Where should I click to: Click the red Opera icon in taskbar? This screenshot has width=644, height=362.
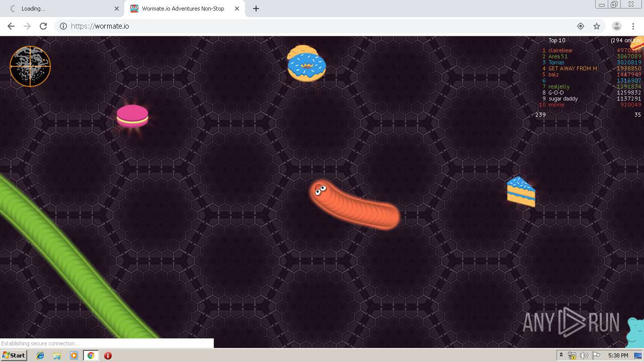coord(108,355)
